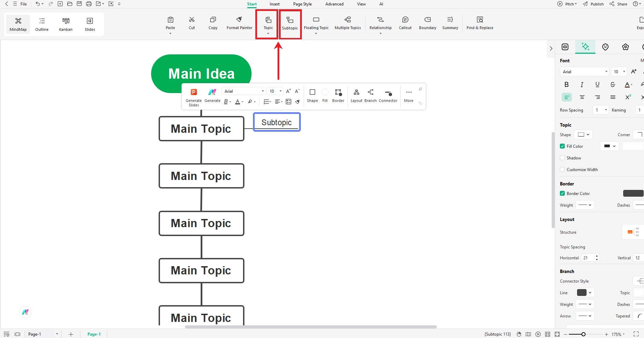Click the Paste icon in the ribbon
644x338 pixels.
point(170,20)
